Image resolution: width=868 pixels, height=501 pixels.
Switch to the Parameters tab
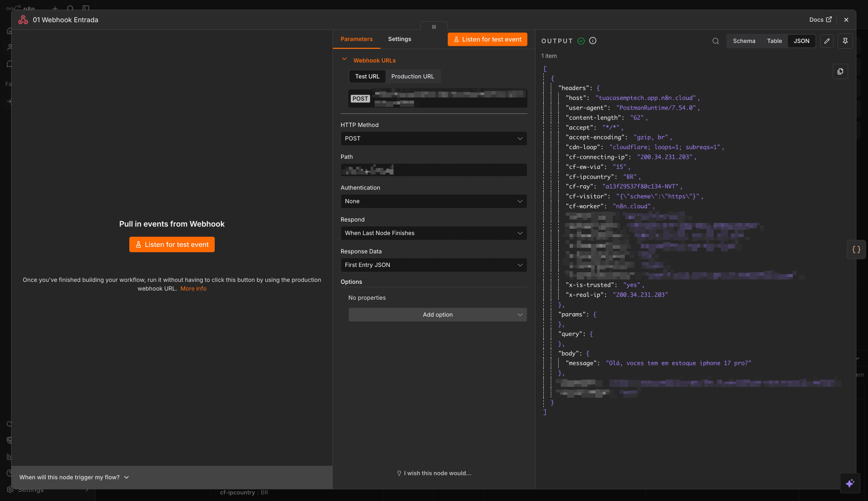(357, 39)
